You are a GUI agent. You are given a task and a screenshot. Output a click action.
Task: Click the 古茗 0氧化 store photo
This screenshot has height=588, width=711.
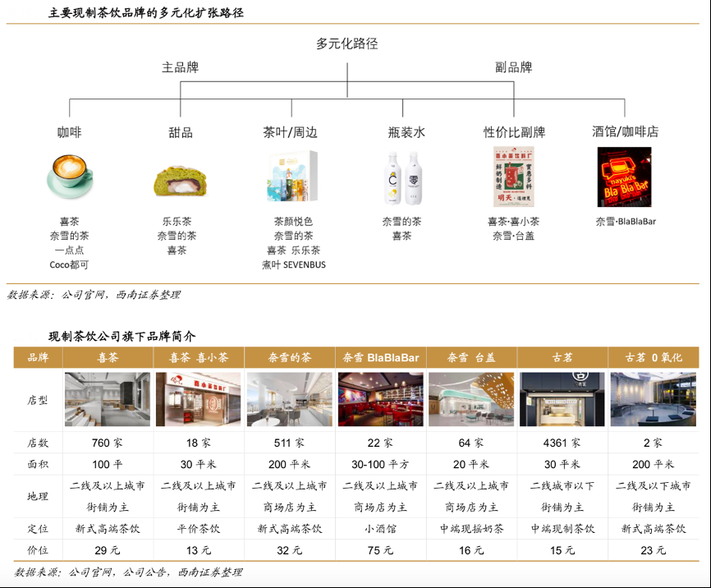coord(654,399)
